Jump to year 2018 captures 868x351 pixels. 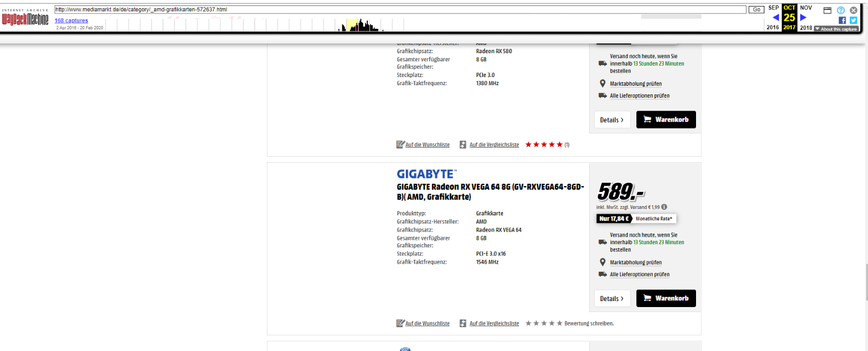tap(806, 28)
